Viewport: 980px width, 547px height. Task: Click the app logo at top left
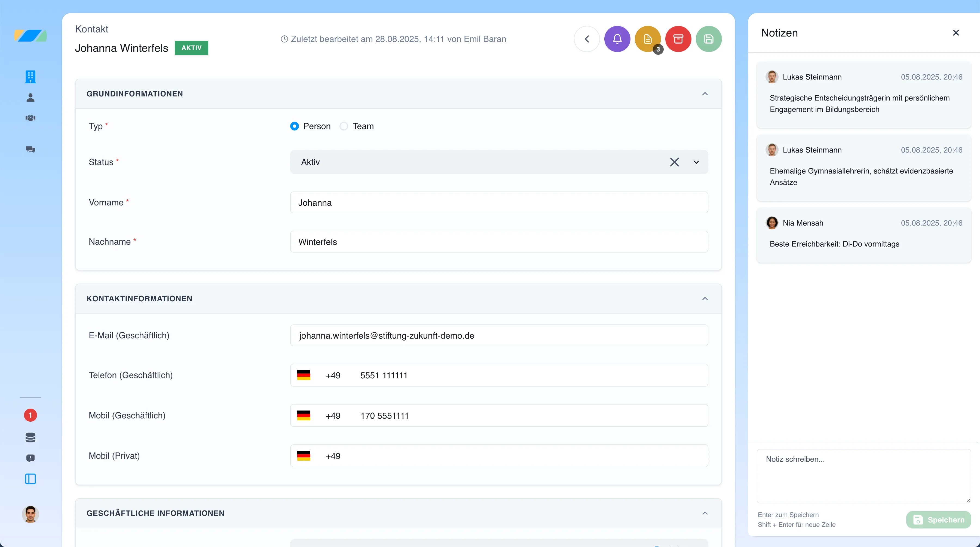point(30,36)
